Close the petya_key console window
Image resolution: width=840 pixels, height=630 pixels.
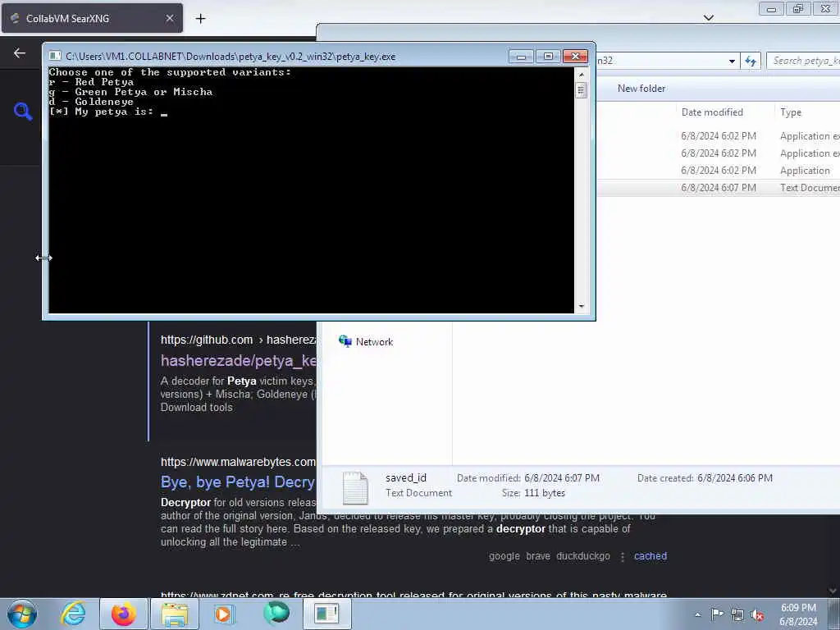576,57
